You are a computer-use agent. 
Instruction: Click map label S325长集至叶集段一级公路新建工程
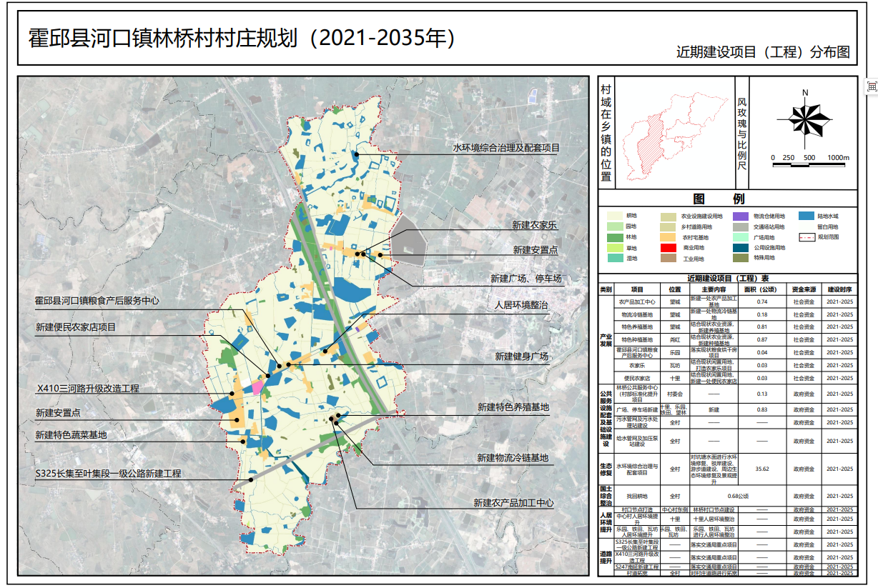[x=108, y=474]
